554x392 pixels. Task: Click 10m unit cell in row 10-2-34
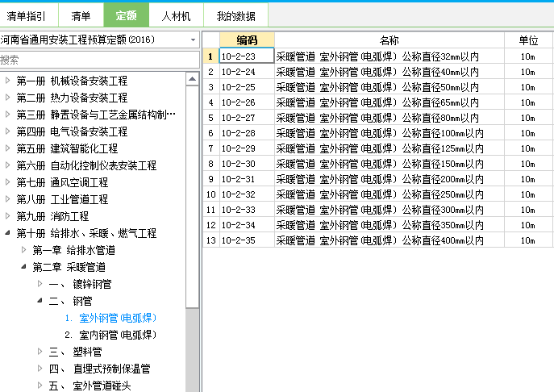pos(528,225)
